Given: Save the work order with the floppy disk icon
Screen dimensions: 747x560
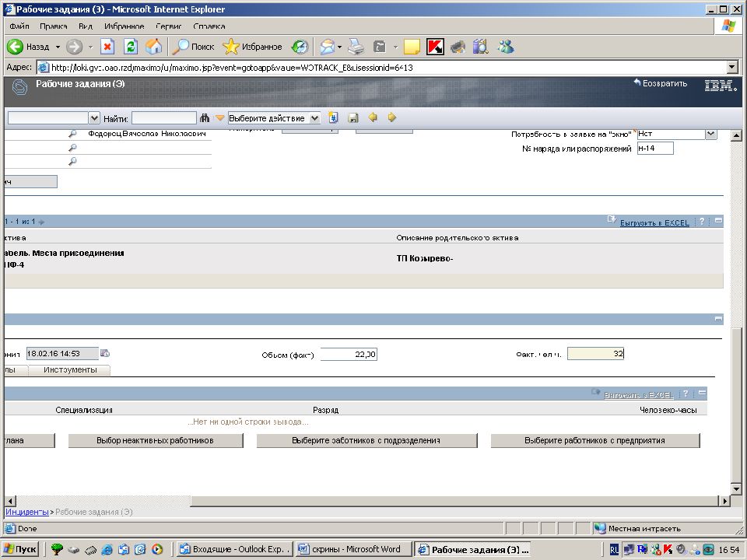Looking at the screenshot, I should tap(353, 117).
